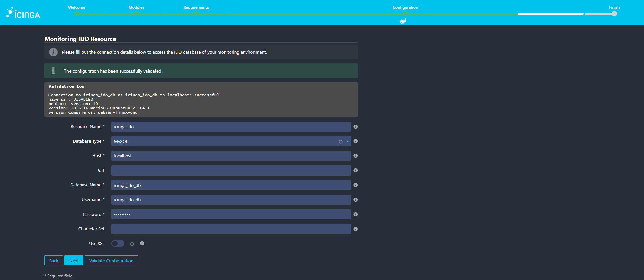The height and width of the screenshot is (280, 644).
Task: Click the Finish progress step marker
Action: click(614, 14)
